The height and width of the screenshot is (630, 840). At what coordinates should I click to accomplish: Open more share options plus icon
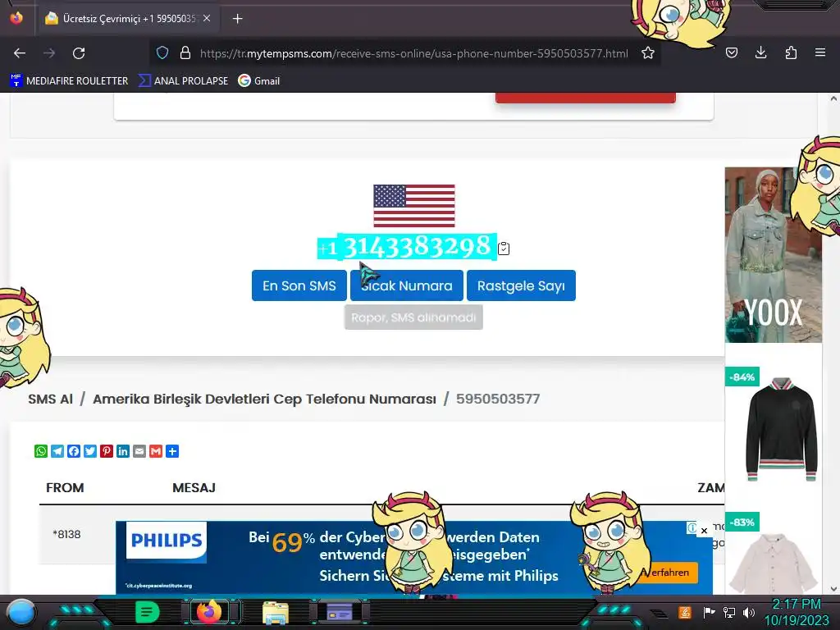click(x=172, y=451)
